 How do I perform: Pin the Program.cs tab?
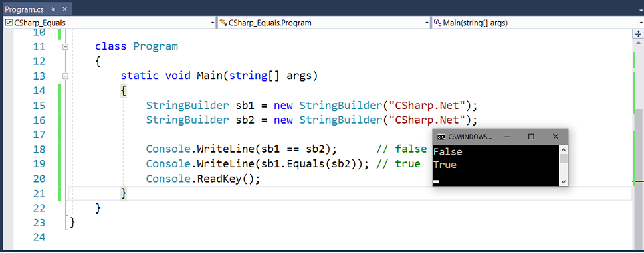click(x=53, y=9)
